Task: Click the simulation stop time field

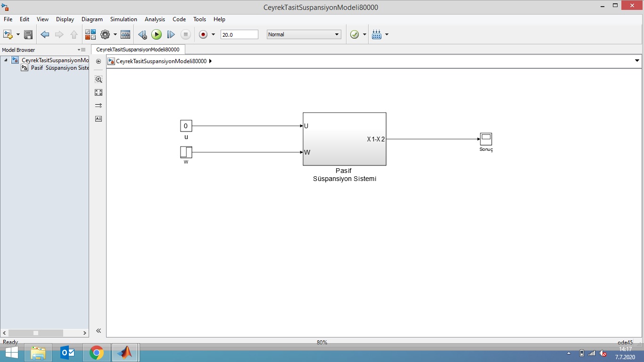Action: [x=239, y=34]
